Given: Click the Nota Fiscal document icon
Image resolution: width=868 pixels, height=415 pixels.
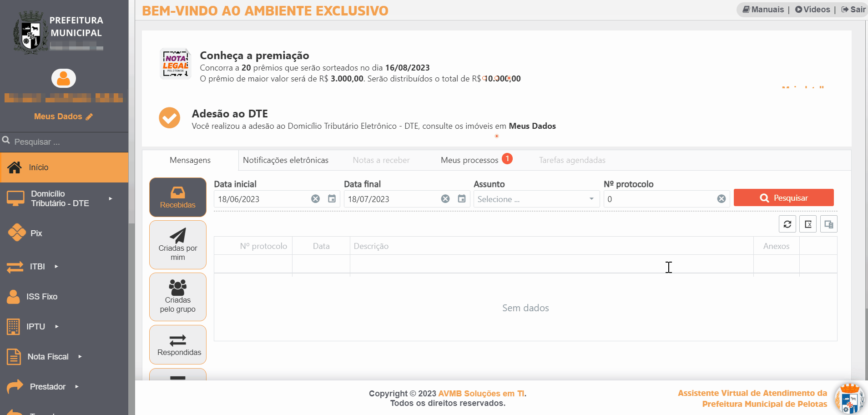Looking at the screenshot, I should click(13, 357).
